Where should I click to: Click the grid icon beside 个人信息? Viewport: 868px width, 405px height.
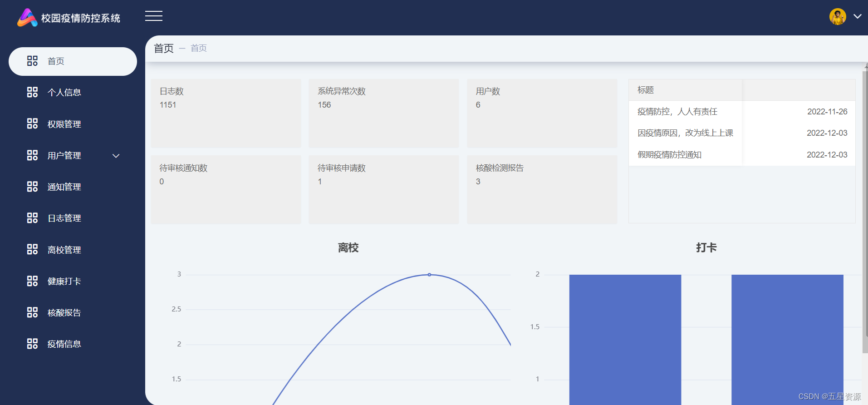tap(32, 92)
